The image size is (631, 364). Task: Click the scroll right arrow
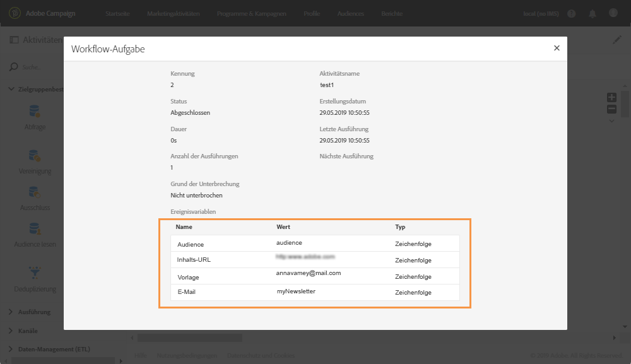click(x=614, y=338)
